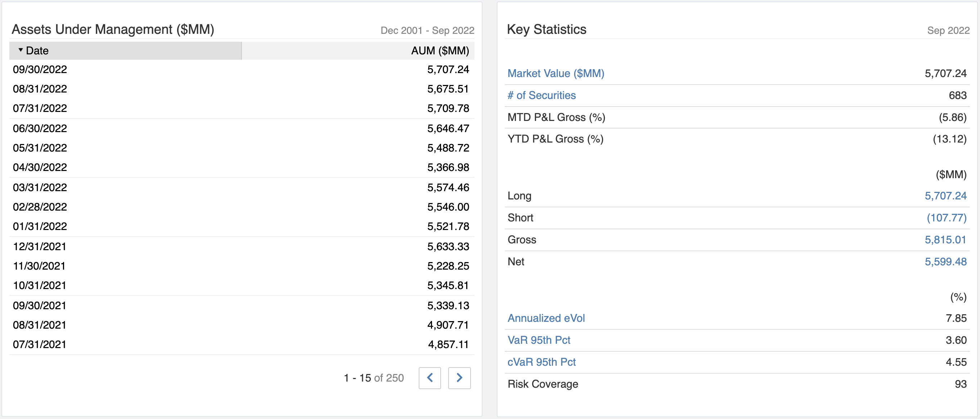Select the Short exposure value (107.77)
This screenshot has height=419, width=980.
(x=946, y=217)
